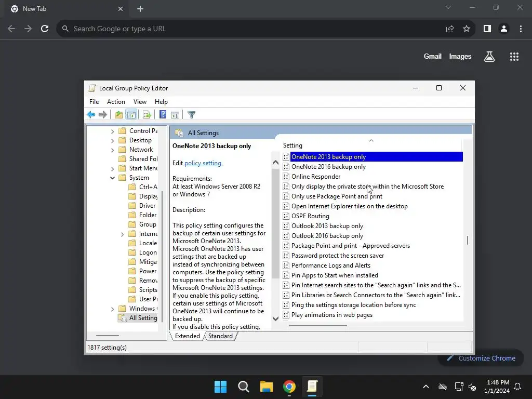Open Chrome's side panel icon
This screenshot has height=399, width=532.
[487, 29]
